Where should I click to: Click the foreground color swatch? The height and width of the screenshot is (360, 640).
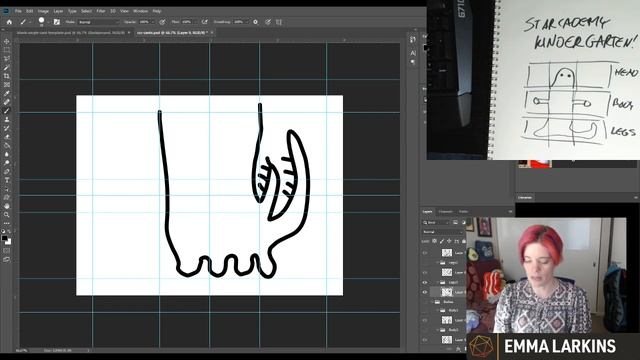tap(4, 238)
